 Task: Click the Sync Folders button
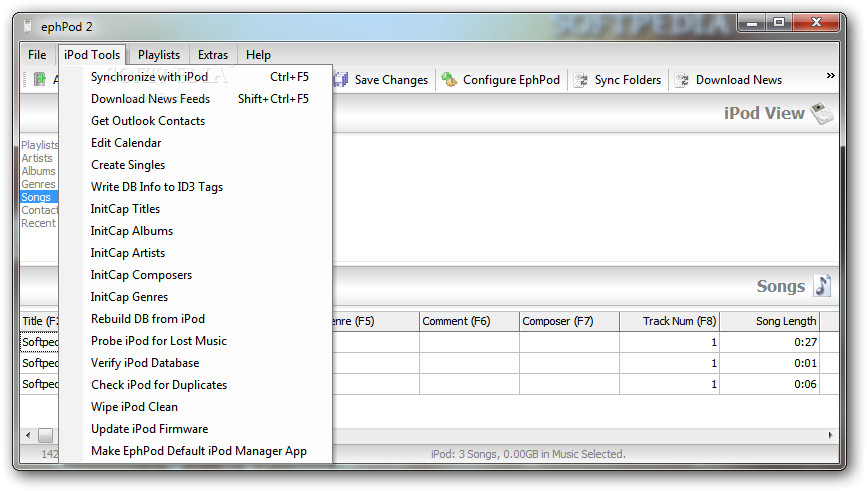618,80
